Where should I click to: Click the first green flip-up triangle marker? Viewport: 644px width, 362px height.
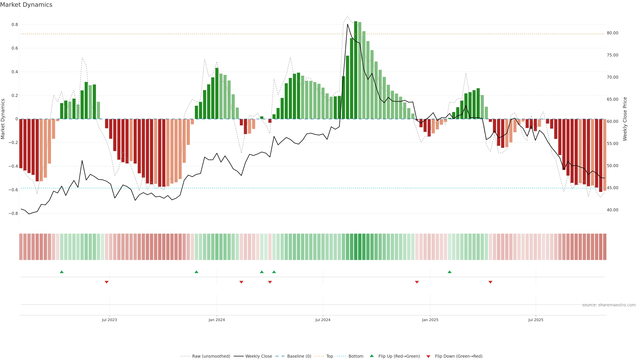pos(62,272)
